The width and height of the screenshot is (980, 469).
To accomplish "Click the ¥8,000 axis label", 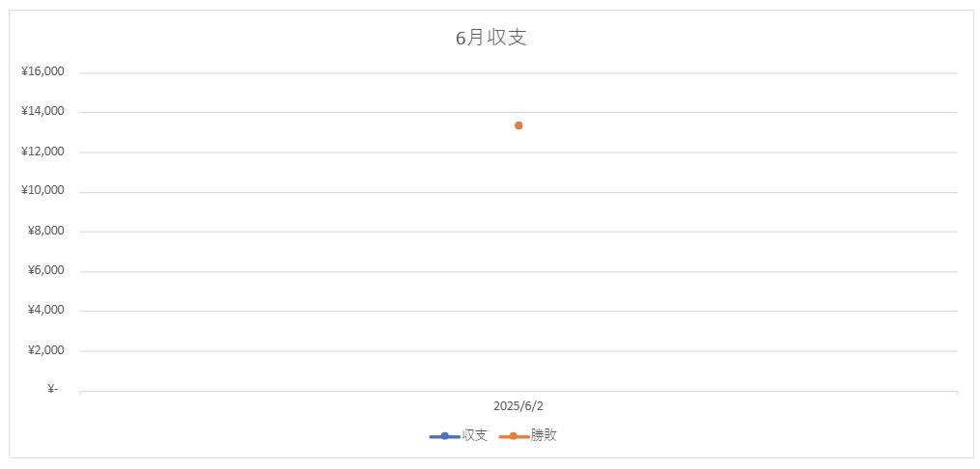I will point(45,231).
